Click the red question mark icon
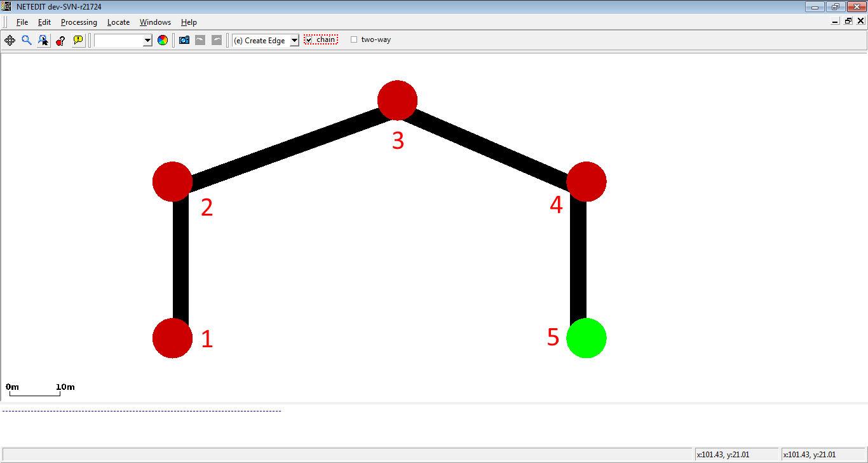This screenshot has width=868, height=463. (x=60, y=40)
